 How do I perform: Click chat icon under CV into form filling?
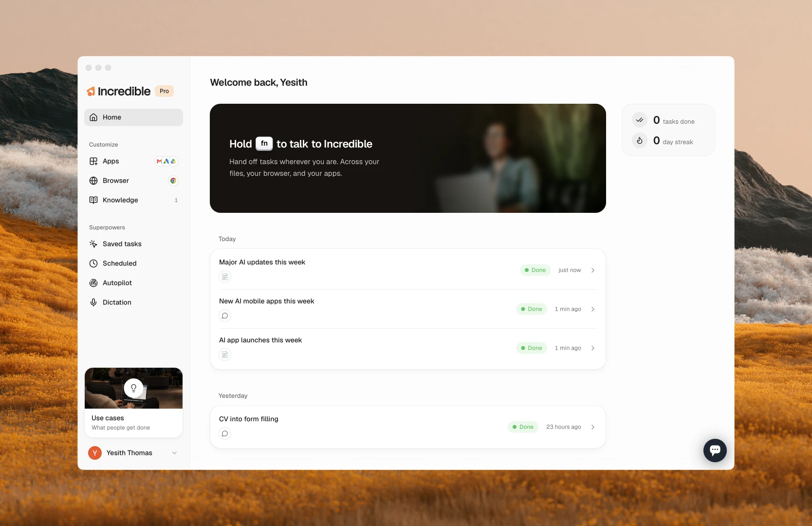(x=225, y=433)
